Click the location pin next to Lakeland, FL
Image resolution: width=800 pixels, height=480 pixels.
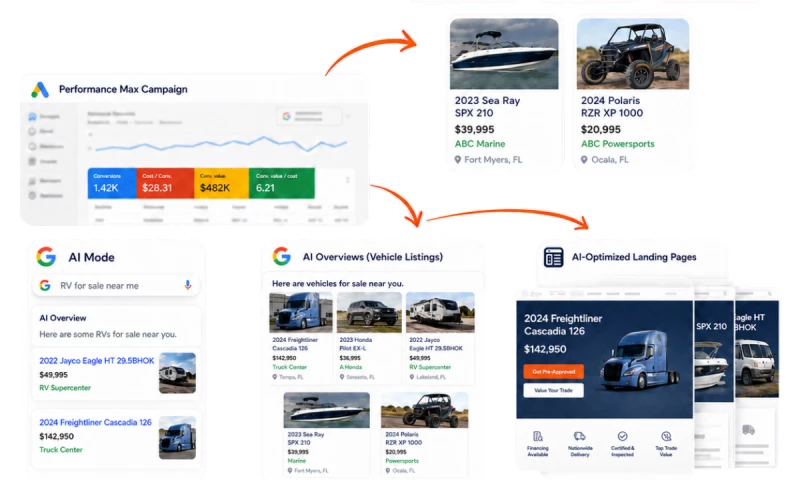412,377
